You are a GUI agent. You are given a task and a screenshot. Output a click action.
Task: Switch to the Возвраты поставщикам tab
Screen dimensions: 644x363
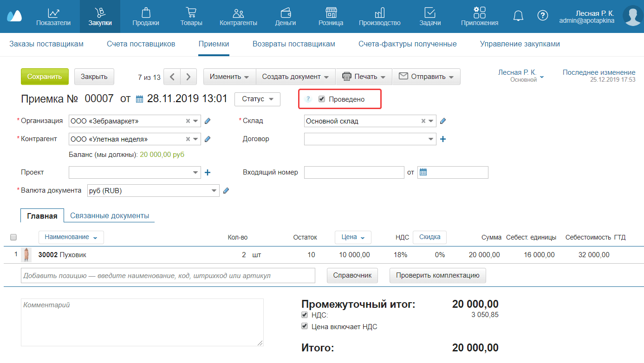pyautogui.click(x=293, y=44)
